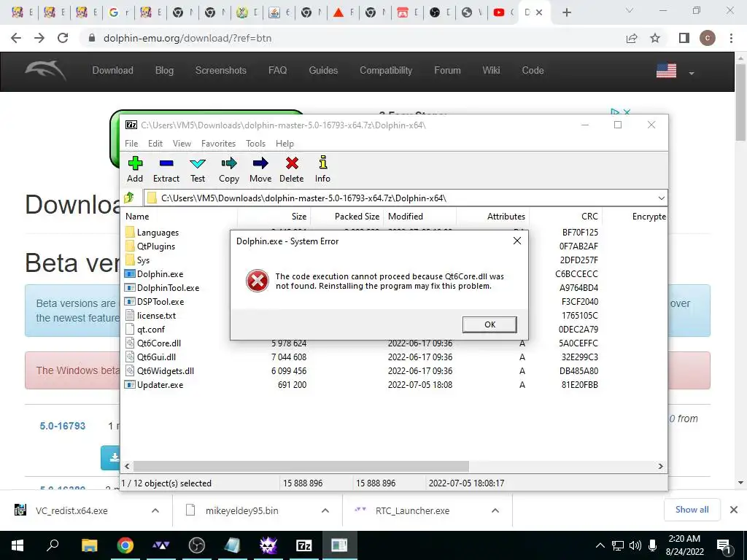This screenshot has width=747, height=560.
Task: Select the DSPTool.exe file
Action: (160, 301)
